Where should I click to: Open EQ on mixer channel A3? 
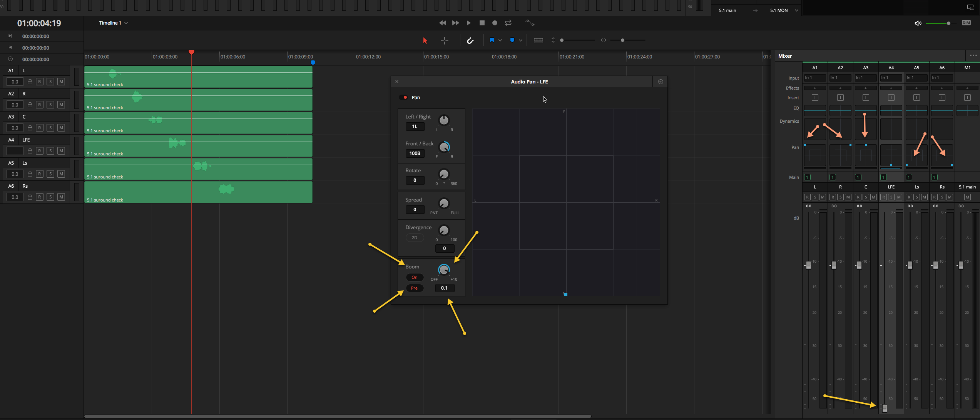865,110
